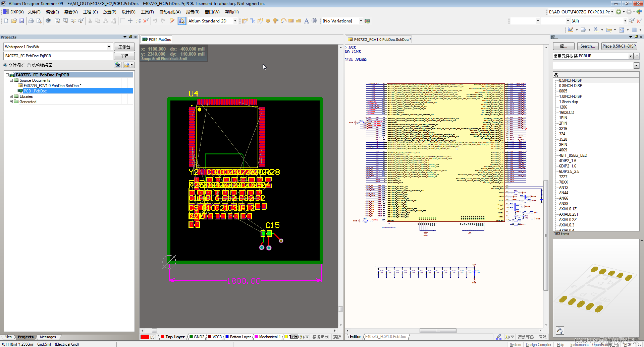Select the Place Pad tool
Screen dimensions: 644x347
[268, 21]
